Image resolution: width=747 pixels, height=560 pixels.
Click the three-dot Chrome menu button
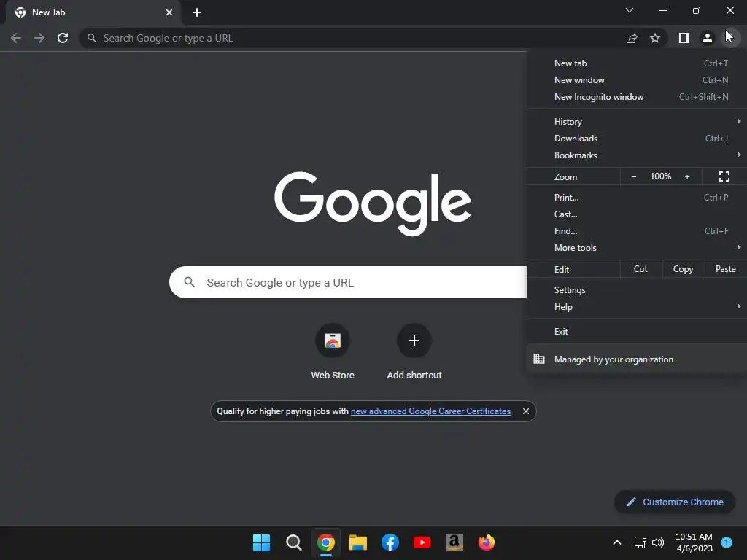point(731,38)
